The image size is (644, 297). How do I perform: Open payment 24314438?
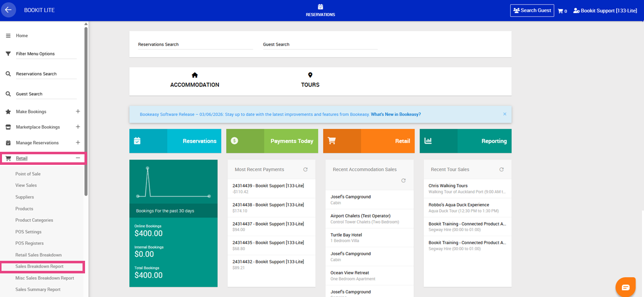coord(272,208)
